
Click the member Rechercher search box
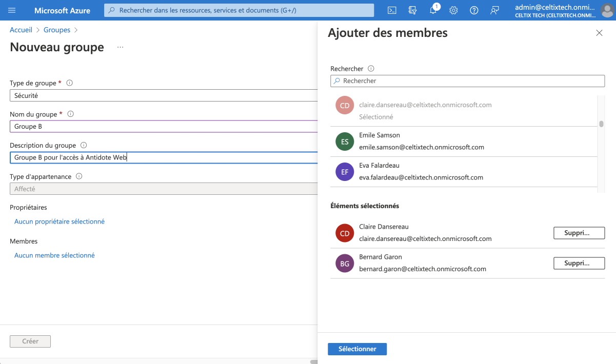467,81
